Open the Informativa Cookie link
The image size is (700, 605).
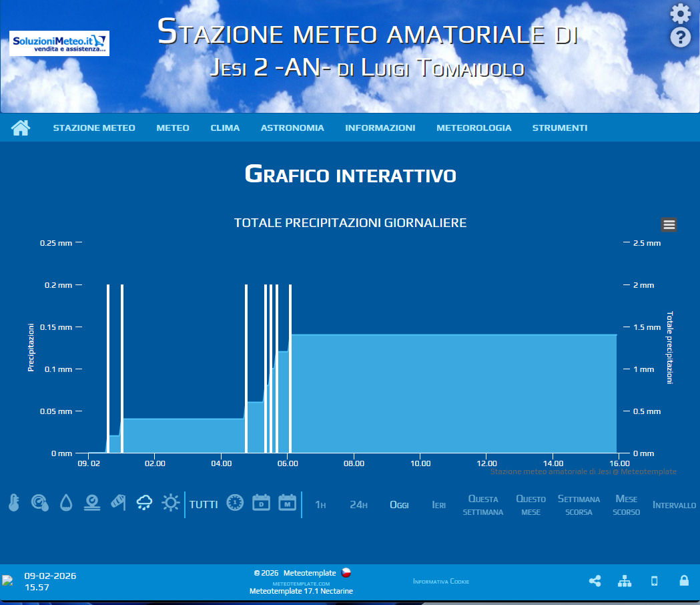tap(441, 582)
